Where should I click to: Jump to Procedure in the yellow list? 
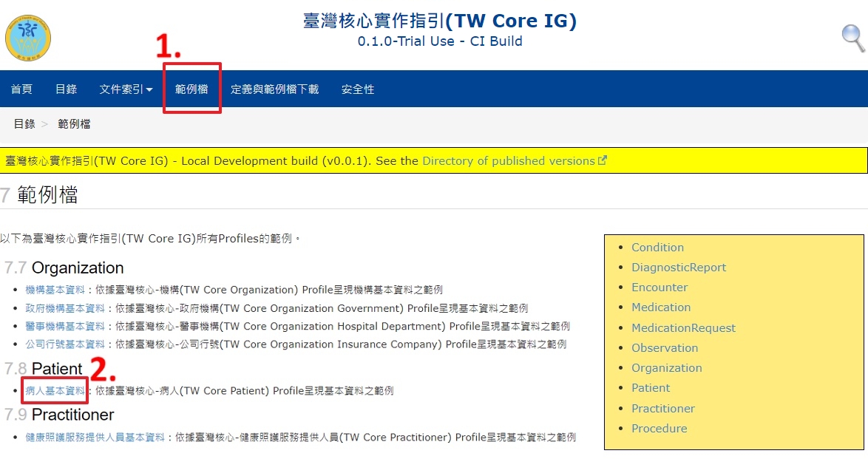(x=659, y=429)
